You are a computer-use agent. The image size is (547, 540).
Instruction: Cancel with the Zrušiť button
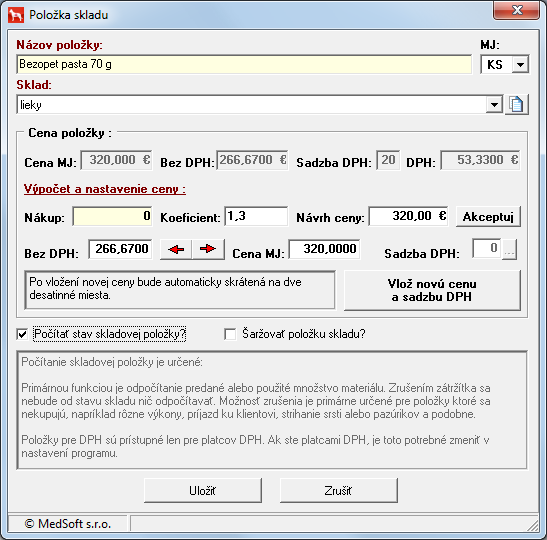(x=338, y=490)
